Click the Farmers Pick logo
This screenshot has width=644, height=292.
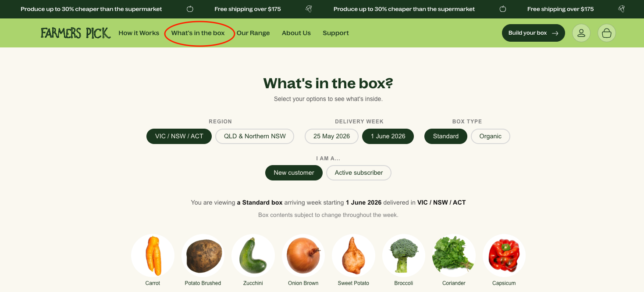point(75,33)
